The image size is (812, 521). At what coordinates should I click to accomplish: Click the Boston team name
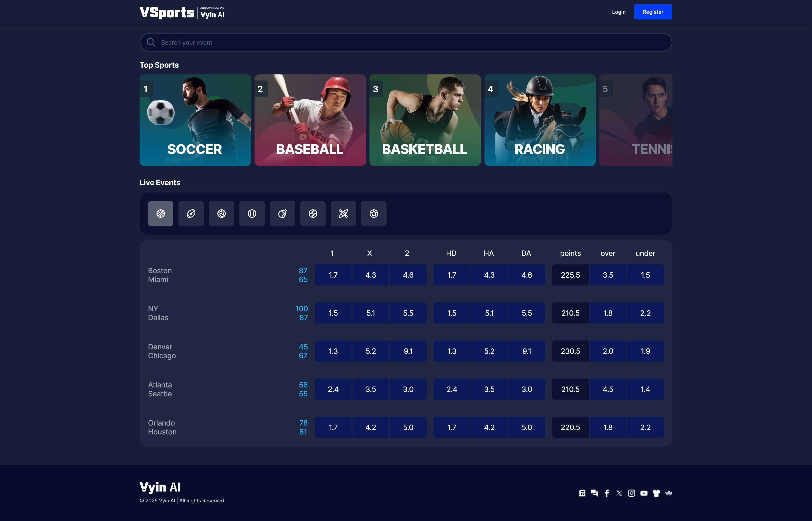(160, 271)
